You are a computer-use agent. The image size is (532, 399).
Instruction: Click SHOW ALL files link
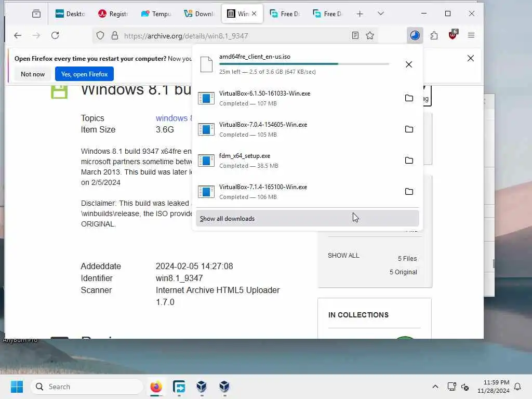point(343,256)
